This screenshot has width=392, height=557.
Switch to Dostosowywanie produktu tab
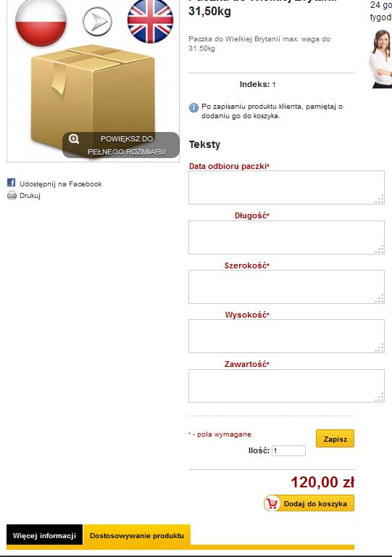point(137,535)
